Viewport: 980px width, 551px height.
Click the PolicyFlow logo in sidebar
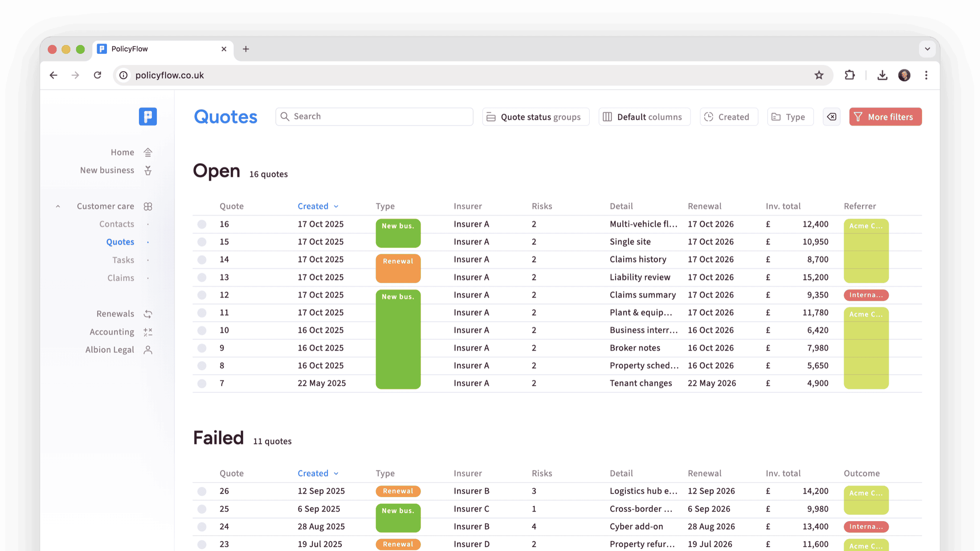pos(147,116)
